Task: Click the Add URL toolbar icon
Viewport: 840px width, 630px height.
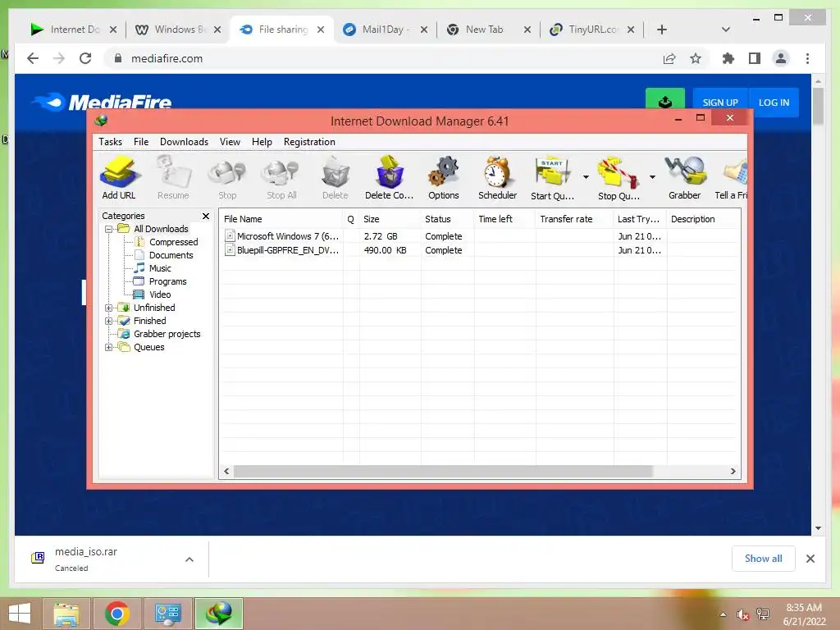Action: (x=119, y=178)
